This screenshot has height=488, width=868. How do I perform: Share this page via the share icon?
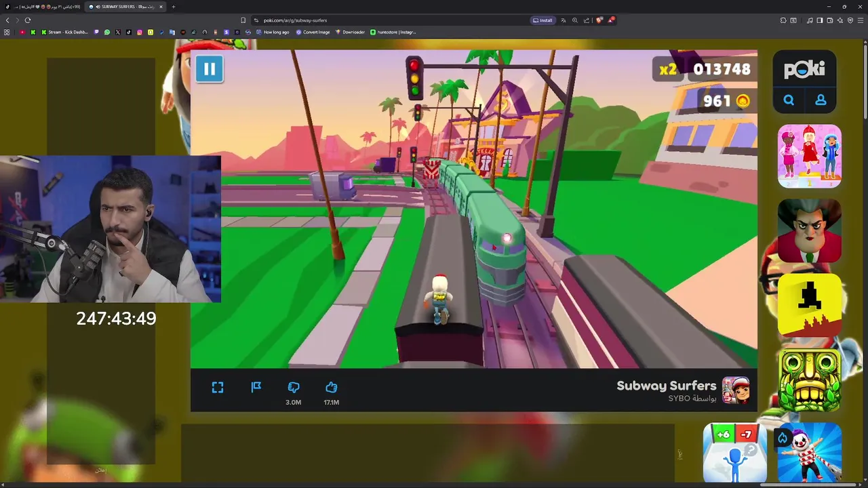(587, 20)
